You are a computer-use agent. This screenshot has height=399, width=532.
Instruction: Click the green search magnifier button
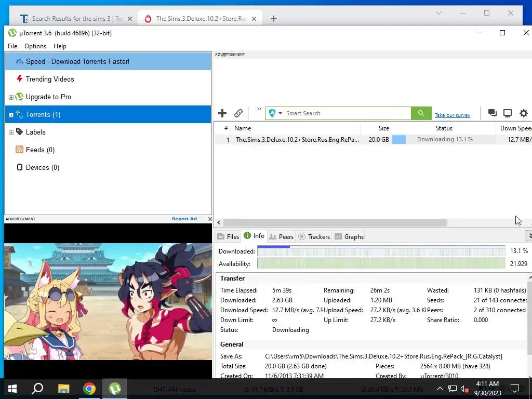421,113
